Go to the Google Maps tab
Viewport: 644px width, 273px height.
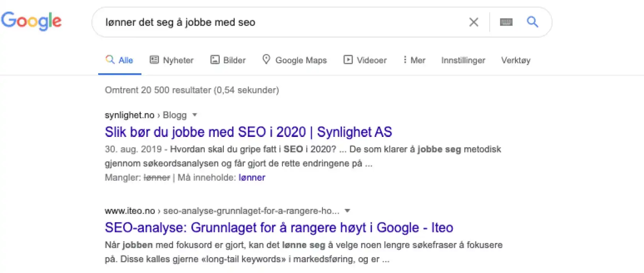tap(294, 60)
